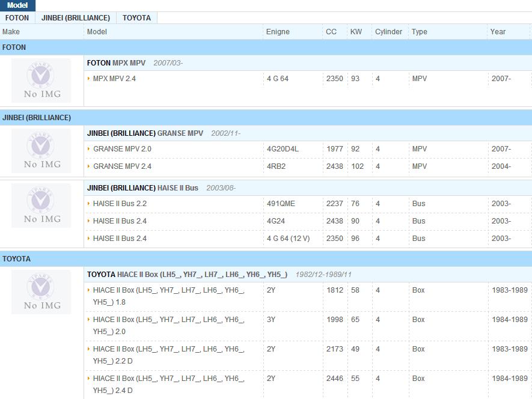Open the HAISE II Bus 2.2 link

[120, 204]
